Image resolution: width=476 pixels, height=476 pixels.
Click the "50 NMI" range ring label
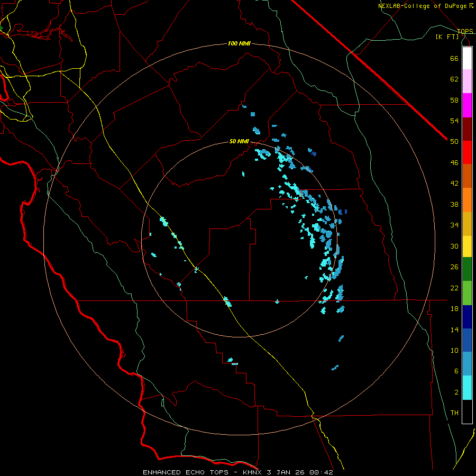pos(239,141)
